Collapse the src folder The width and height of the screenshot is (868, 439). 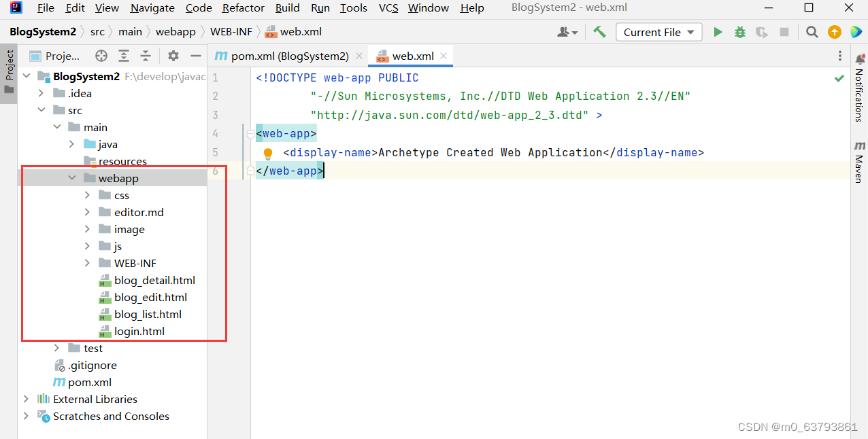pos(41,110)
